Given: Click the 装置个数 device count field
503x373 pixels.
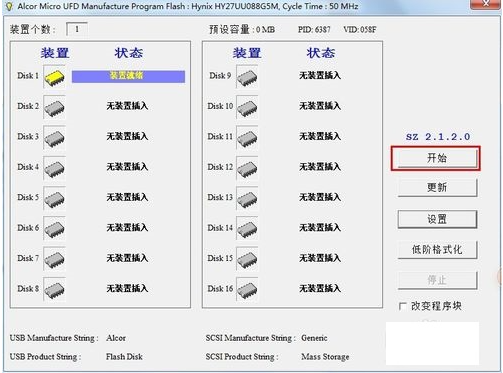Looking at the screenshot, I should tap(77, 29).
